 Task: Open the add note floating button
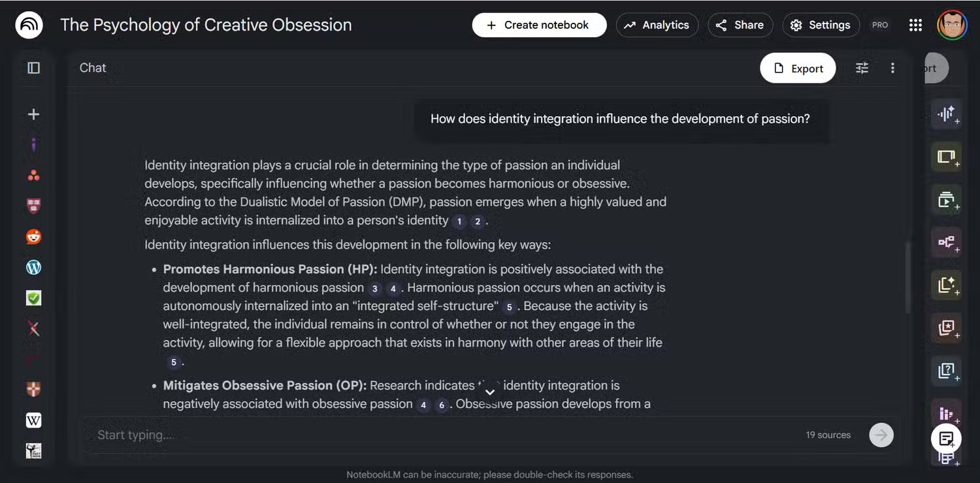pyautogui.click(x=946, y=439)
